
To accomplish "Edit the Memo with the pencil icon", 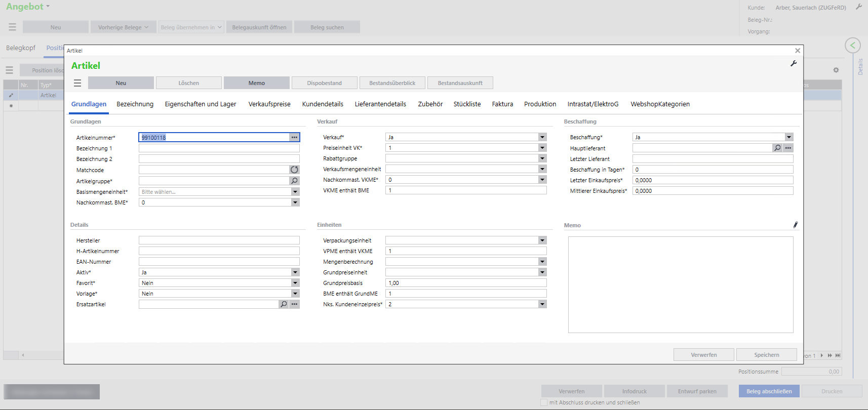I will (795, 225).
